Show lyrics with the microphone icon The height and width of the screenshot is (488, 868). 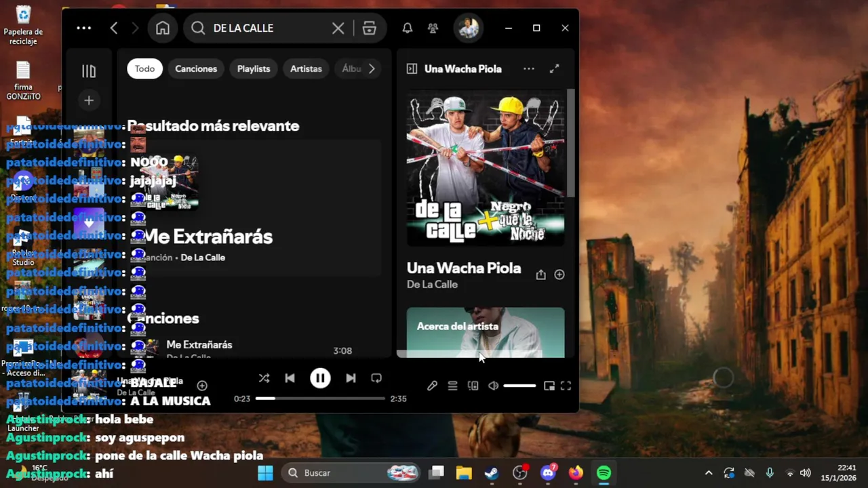pyautogui.click(x=432, y=386)
